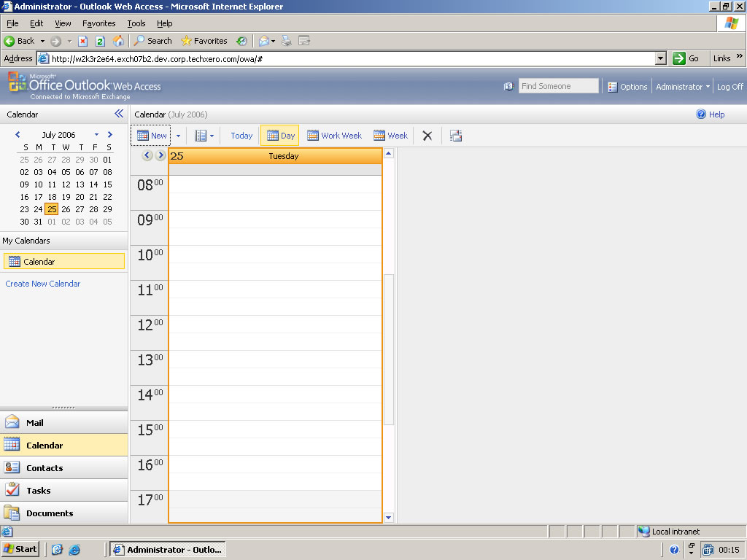Click the Log Off link

(729, 87)
